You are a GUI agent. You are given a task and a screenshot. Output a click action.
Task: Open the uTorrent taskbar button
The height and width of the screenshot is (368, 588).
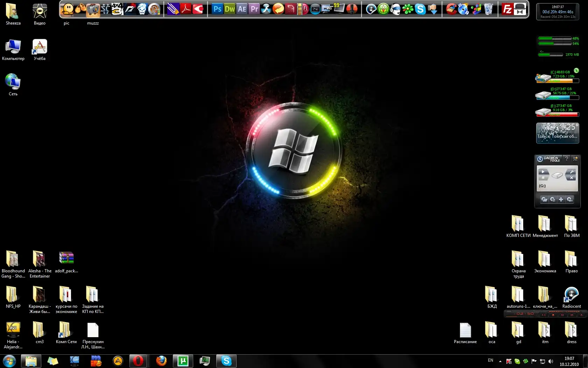click(x=183, y=361)
